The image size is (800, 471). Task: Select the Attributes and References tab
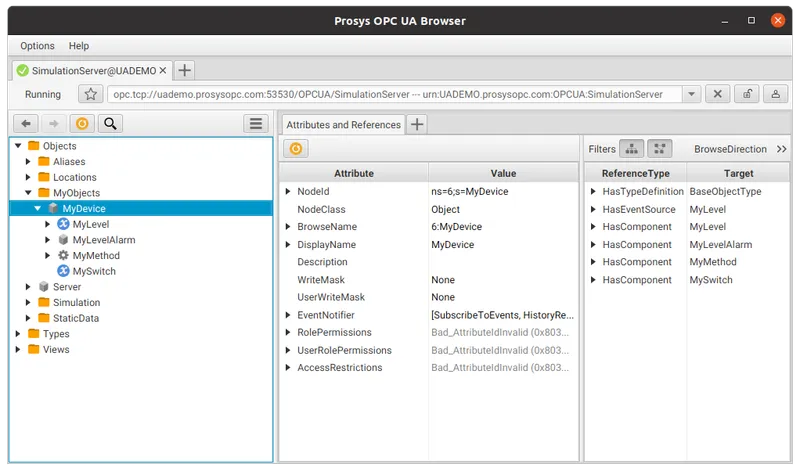pyautogui.click(x=343, y=125)
